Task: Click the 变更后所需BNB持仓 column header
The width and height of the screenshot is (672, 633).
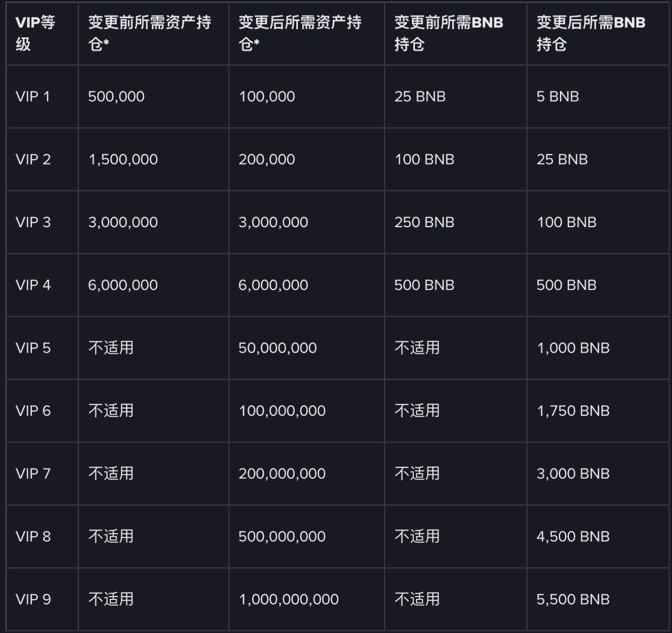Action: click(591, 33)
